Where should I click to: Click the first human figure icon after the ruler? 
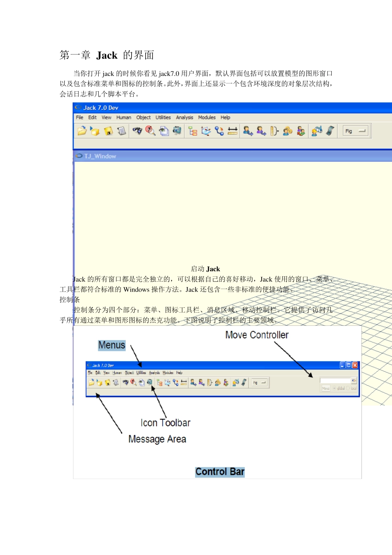[248, 131]
